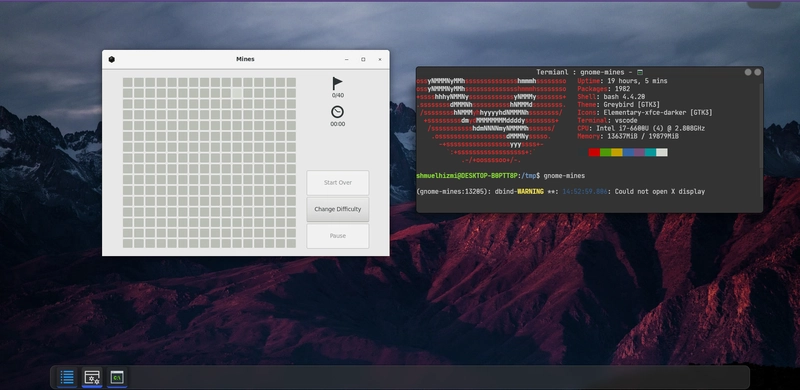Maximize the Mines window
The image size is (800, 390).
[x=363, y=60]
